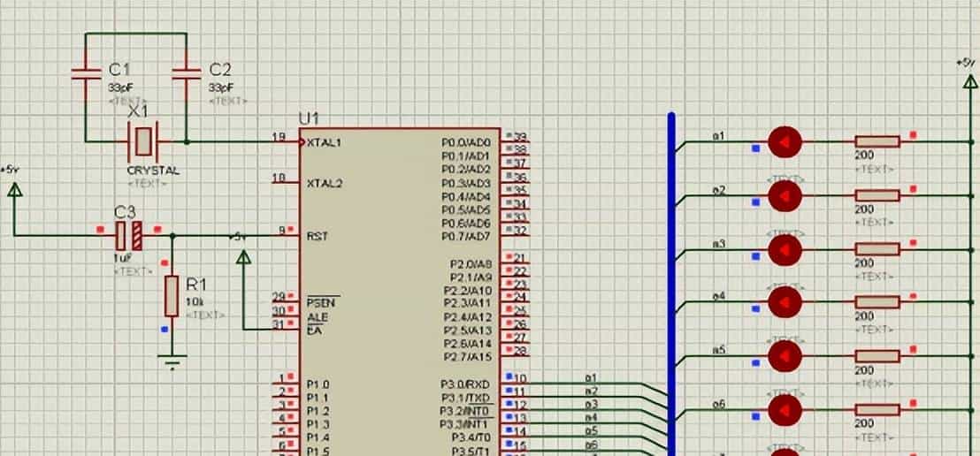
Task: Select capacitor C1 symbol
Action: (x=87, y=73)
